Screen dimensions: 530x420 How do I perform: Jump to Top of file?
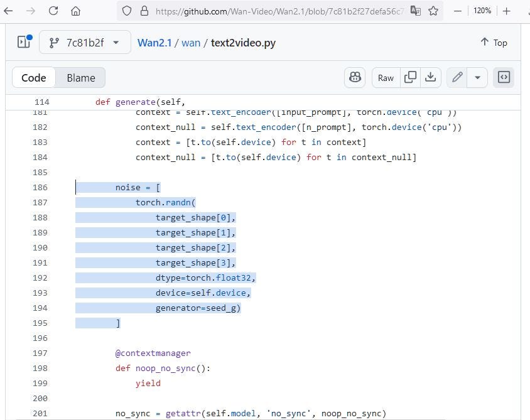coord(494,43)
